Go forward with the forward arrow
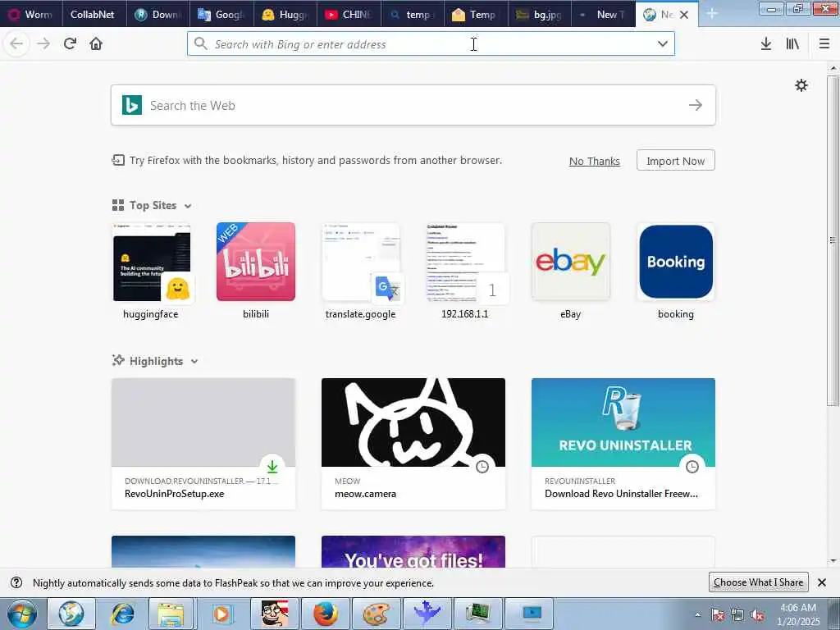The width and height of the screenshot is (840, 630). (x=43, y=44)
